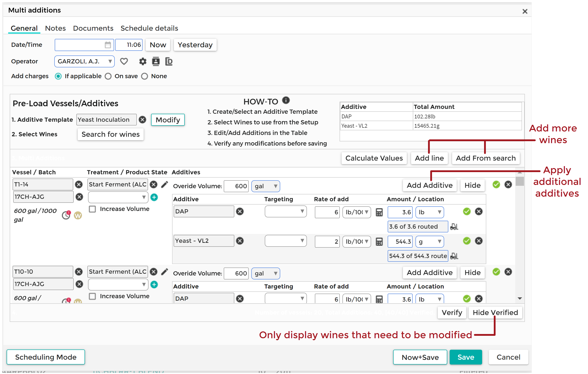Click the T1-14 Override Volume field

click(236, 186)
